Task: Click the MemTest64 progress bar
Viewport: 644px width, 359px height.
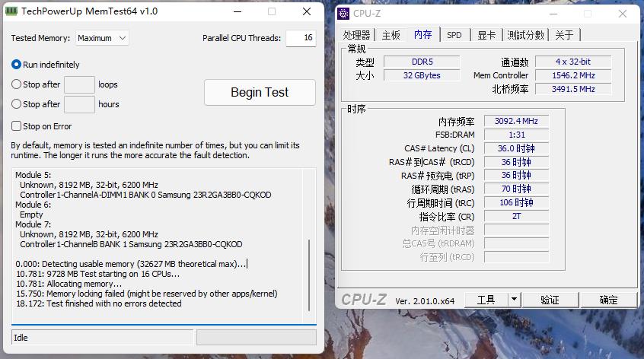Action: 257,338
